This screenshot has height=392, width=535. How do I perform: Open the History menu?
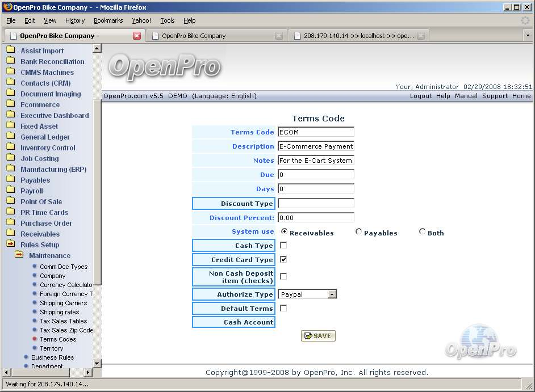(75, 20)
